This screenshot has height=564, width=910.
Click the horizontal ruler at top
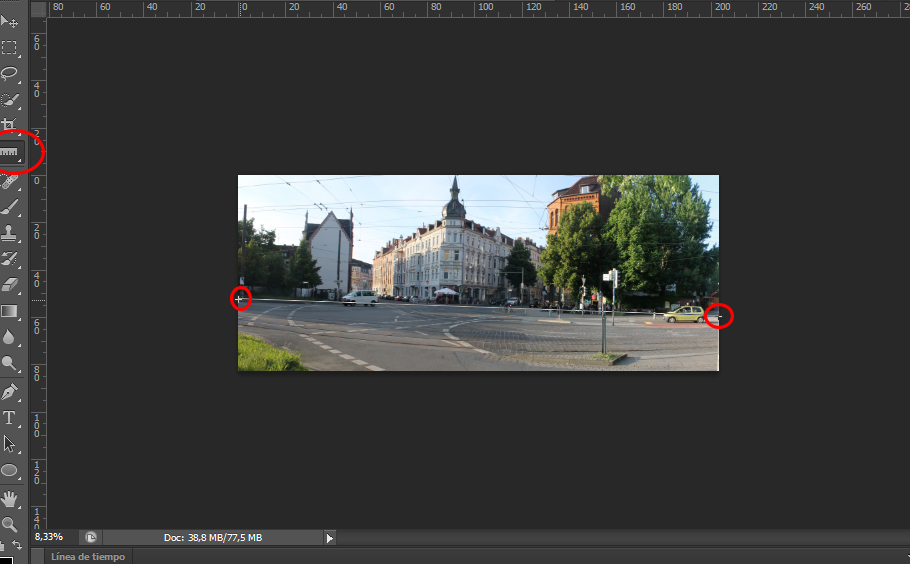click(x=478, y=9)
